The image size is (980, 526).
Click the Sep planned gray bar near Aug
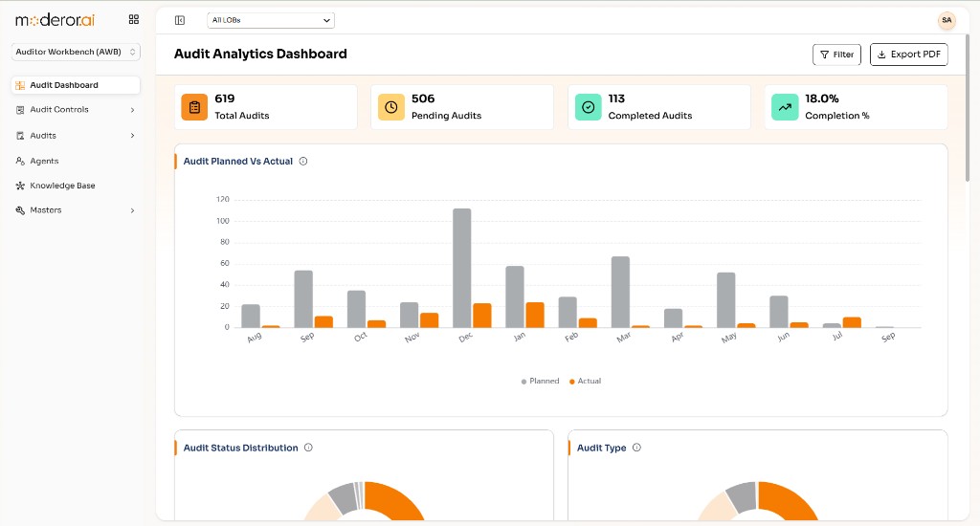[303, 298]
